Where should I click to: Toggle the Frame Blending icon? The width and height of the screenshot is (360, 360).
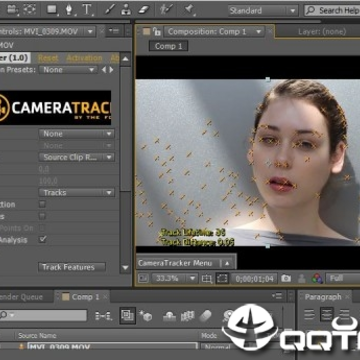[x=188, y=316]
